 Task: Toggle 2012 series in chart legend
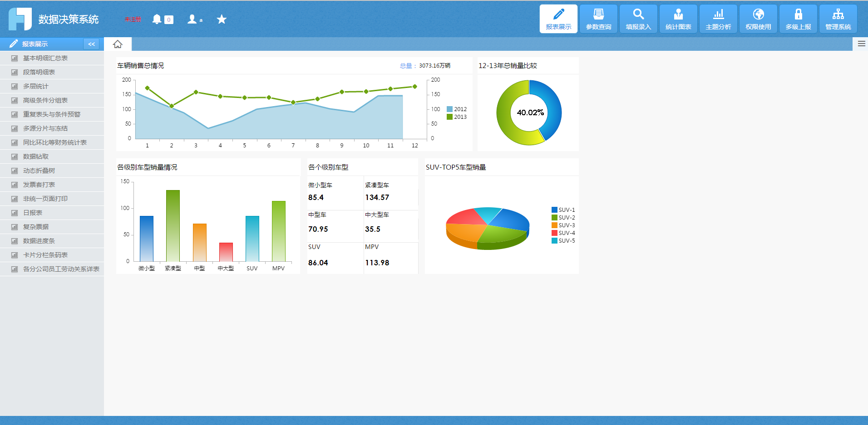click(x=457, y=109)
